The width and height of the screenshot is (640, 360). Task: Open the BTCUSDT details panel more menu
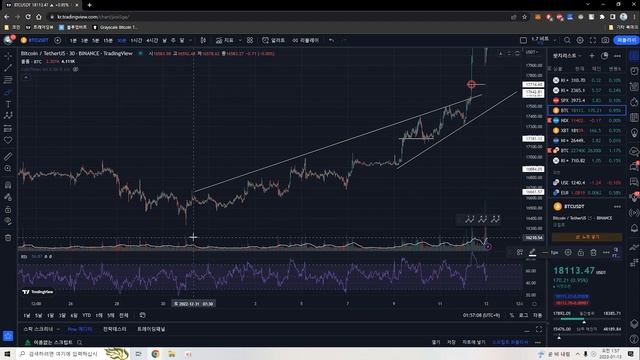point(617,207)
